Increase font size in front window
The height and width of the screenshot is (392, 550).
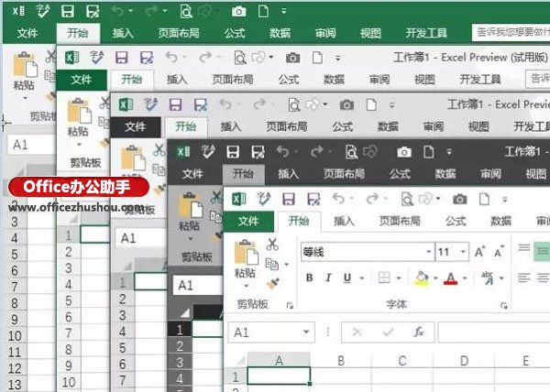coord(479,252)
